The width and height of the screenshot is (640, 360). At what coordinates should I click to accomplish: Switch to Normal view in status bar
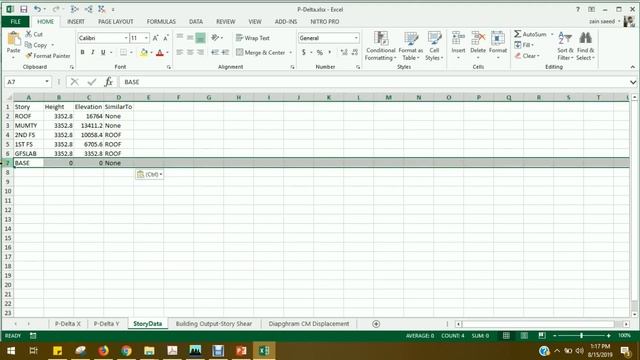point(506,336)
